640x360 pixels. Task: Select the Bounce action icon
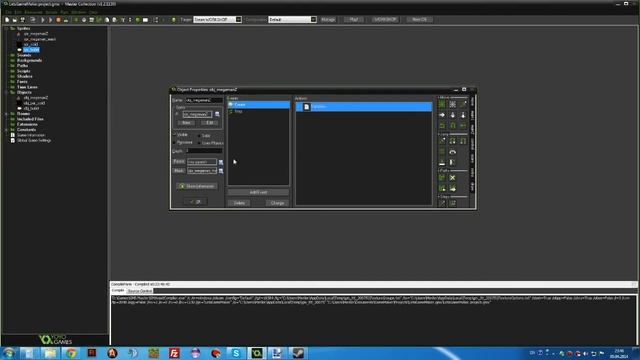click(x=453, y=162)
